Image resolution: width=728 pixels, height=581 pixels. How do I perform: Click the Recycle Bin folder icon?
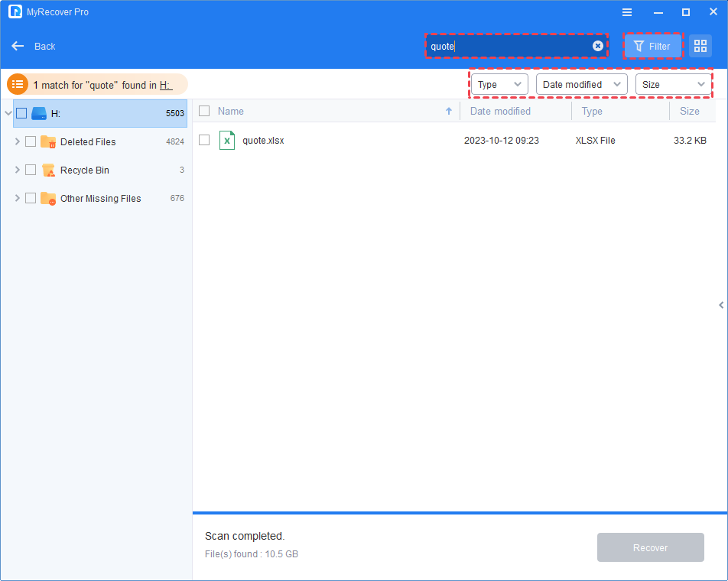[x=48, y=170]
